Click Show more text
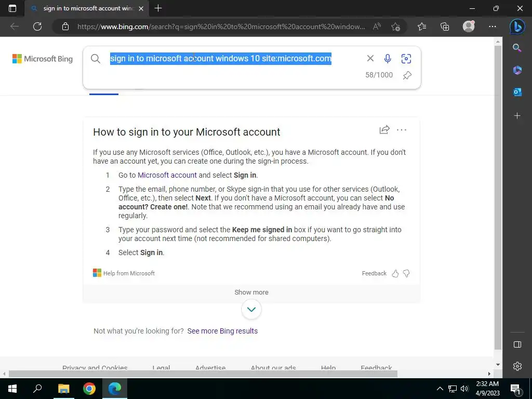 (x=251, y=292)
